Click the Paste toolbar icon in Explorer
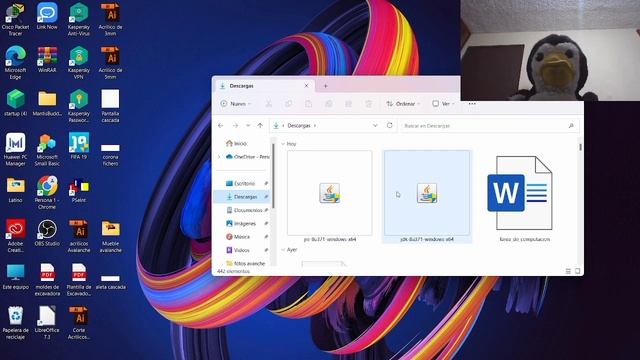The image size is (640, 360). pyautogui.click(x=309, y=104)
